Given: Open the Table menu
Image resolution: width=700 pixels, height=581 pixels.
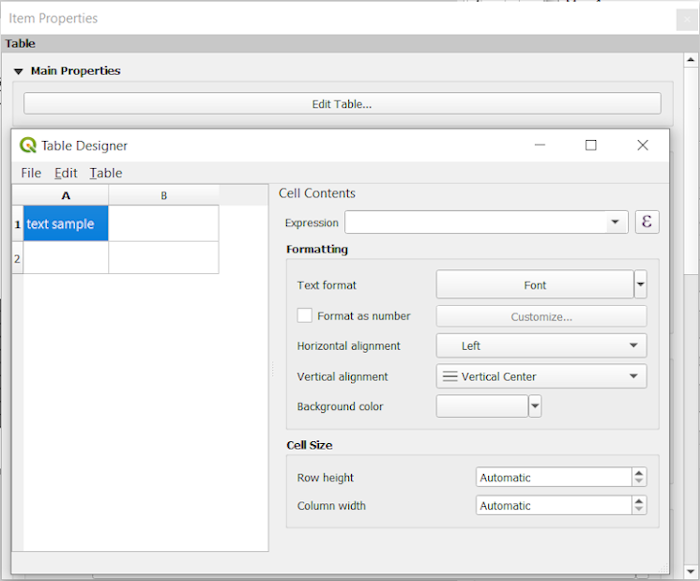Looking at the screenshot, I should click(106, 173).
